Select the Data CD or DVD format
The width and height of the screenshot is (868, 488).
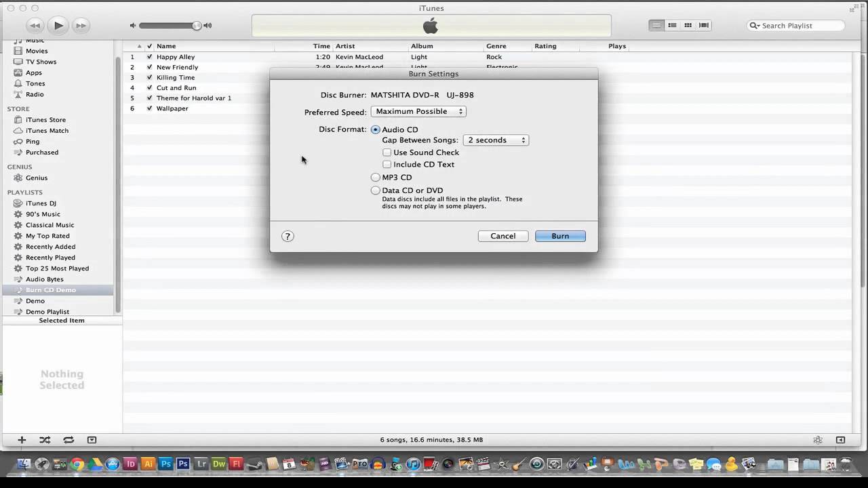376,190
